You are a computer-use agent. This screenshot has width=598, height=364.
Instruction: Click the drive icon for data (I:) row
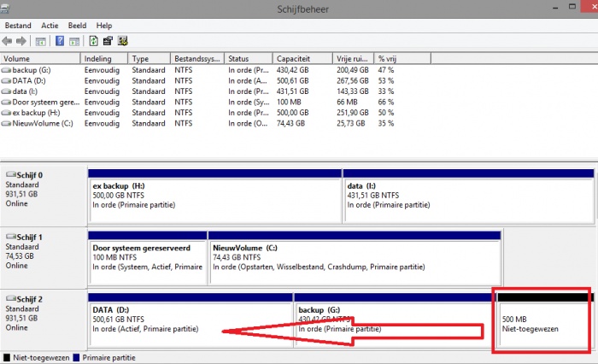pyautogui.click(x=6, y=91)
